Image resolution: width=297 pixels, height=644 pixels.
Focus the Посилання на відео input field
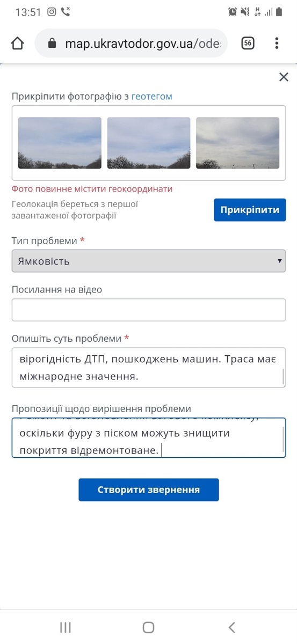click(x=149, y=310)
